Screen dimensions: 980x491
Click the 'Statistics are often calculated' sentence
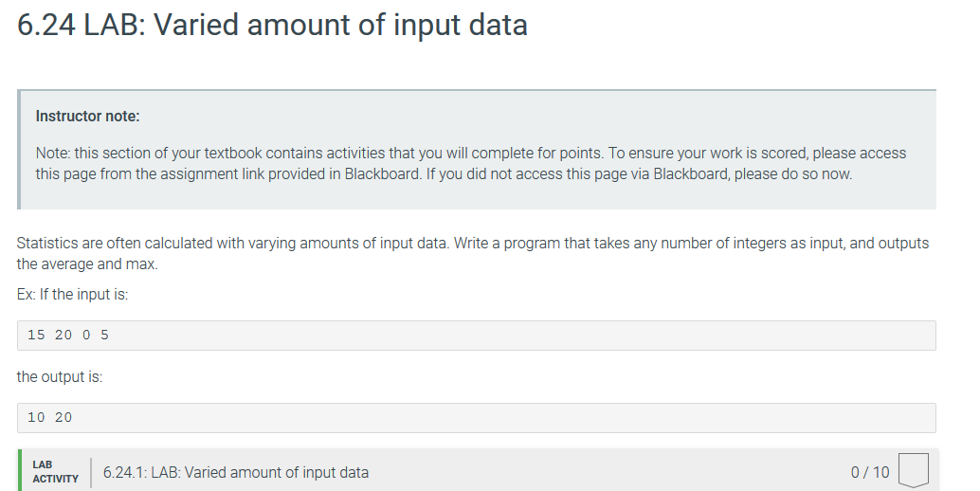pyautogui.click(x=232, y=243)
